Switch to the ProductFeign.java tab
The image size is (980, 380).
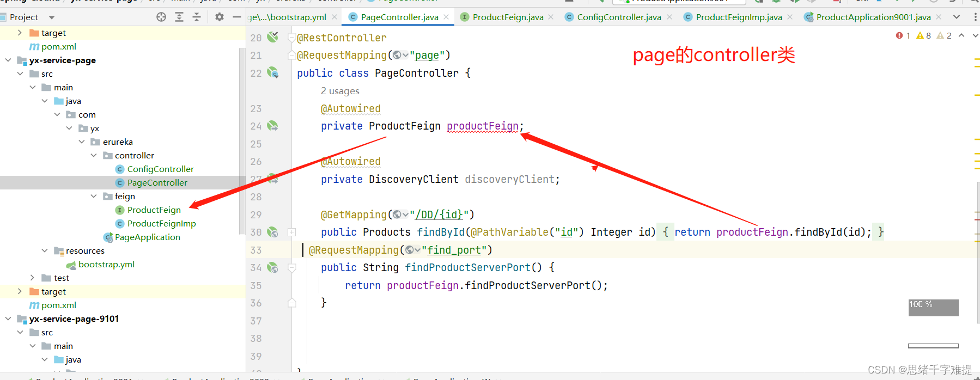click(508, 17)
